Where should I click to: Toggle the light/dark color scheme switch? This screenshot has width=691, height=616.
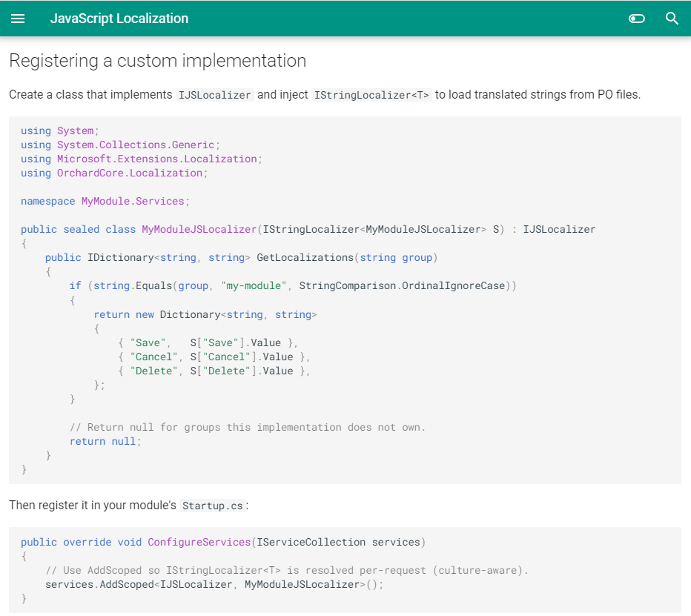[x=636, y=19]
